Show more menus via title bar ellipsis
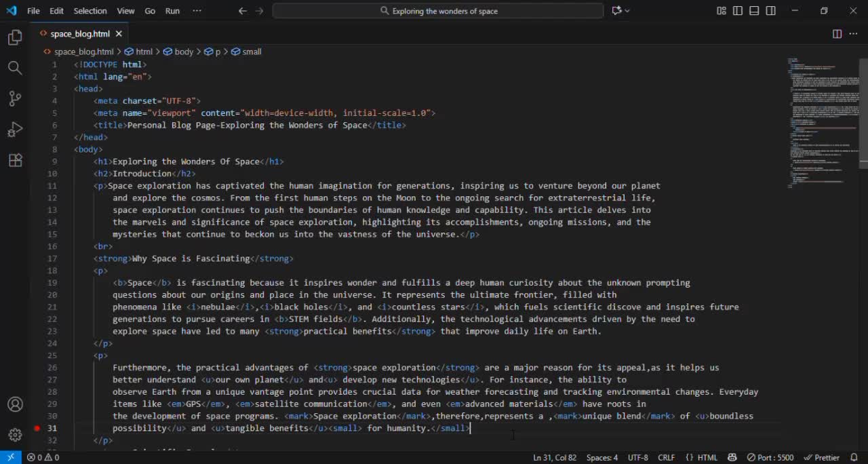Screen dimensions: 868x464 (197, 11)
